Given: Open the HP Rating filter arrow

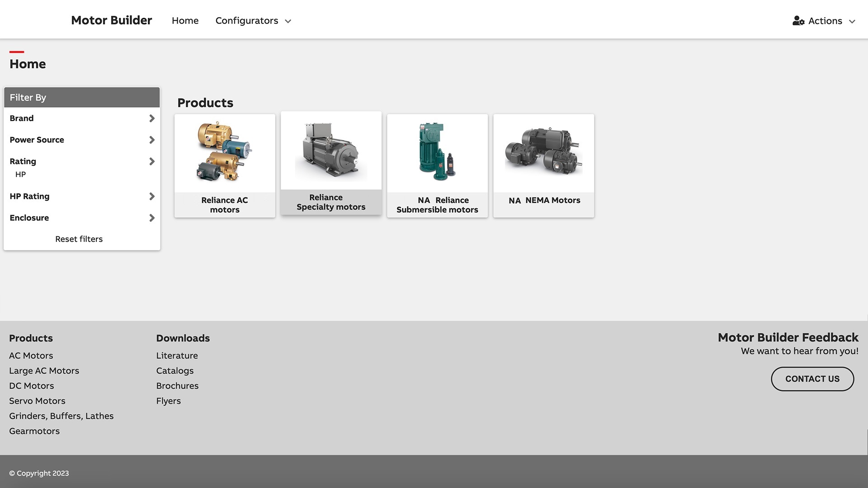Looking at the screenshot, I should pyautogui.click(x=152, y=197).
